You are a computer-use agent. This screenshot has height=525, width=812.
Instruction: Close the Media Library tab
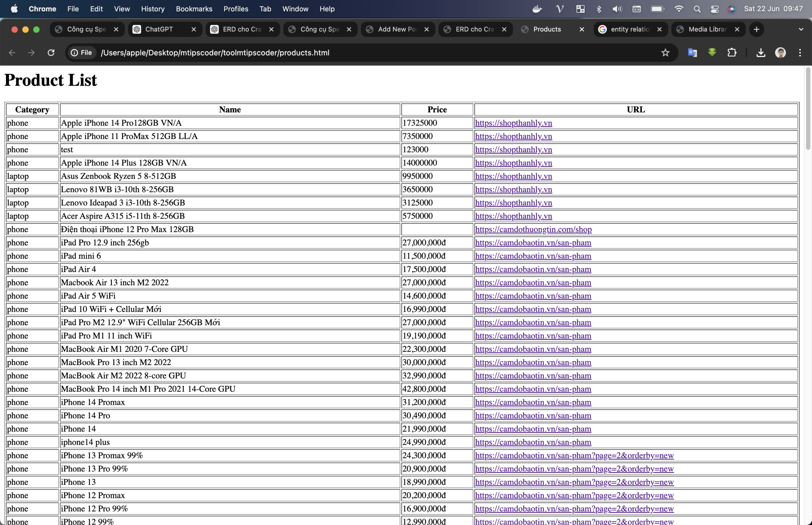737,29
